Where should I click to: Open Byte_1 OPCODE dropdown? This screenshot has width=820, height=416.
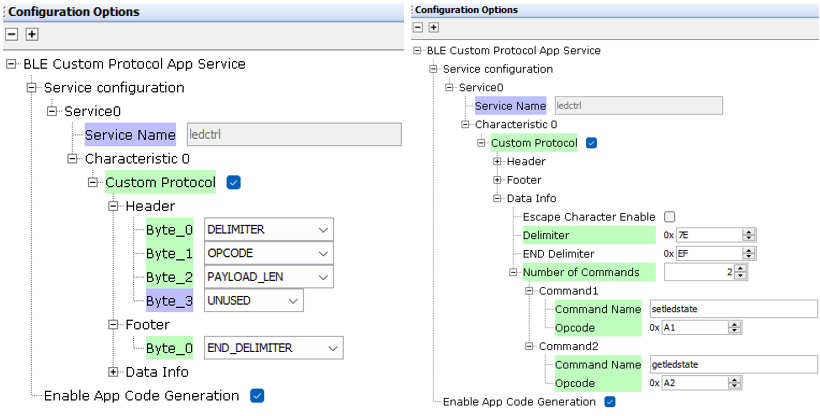268,253
